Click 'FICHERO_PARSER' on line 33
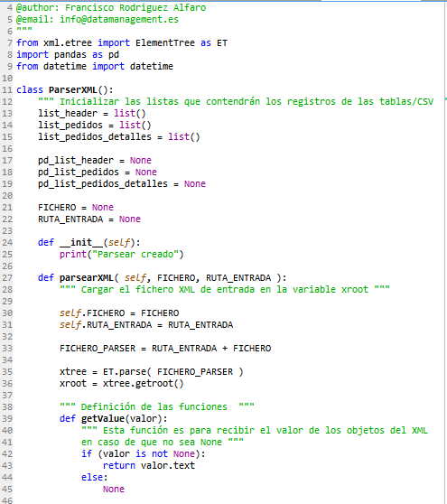Viewport: 447px width, 504px height. 98,349
